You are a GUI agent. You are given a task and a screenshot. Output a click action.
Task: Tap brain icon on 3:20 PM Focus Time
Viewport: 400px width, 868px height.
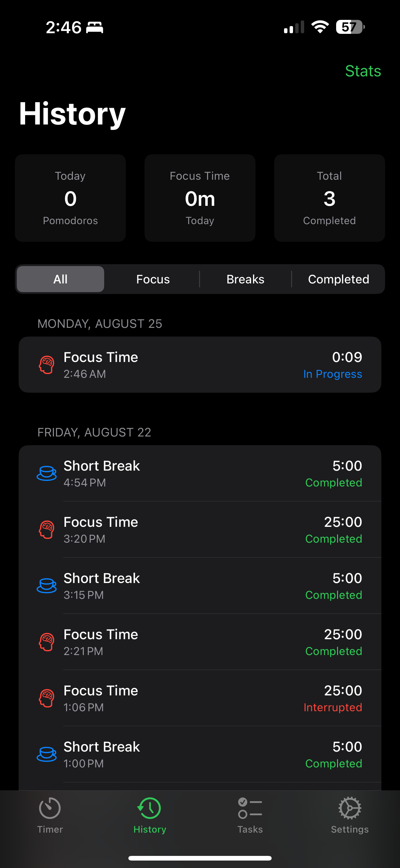click(x=47, y=530)
